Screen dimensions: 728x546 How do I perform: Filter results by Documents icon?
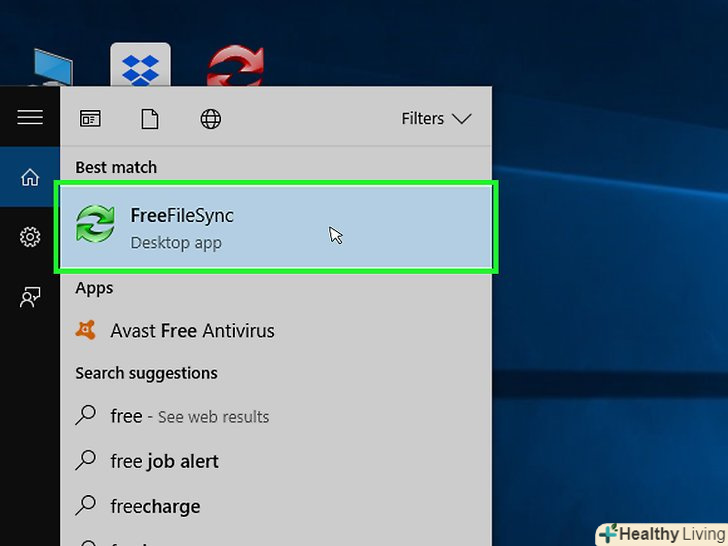[150, 119]
